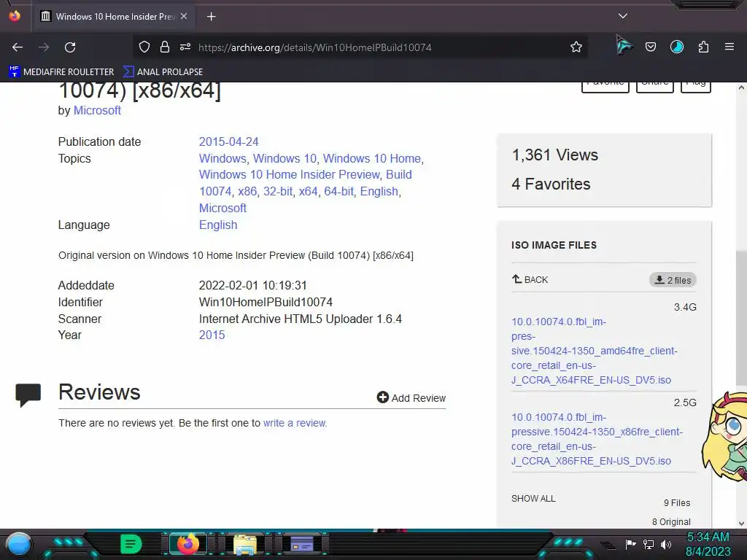
Task: Switch to Firefox in the taskbar
Action: tap(188, 544)
